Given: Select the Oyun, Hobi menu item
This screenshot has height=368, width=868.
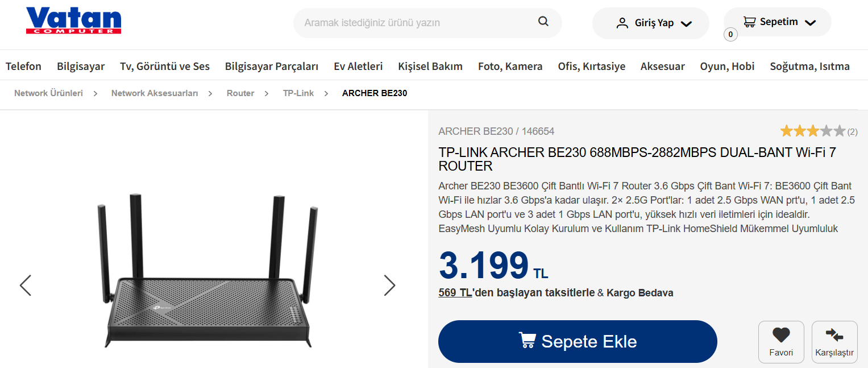Looking at the screenshot, I should click(727, 67).
